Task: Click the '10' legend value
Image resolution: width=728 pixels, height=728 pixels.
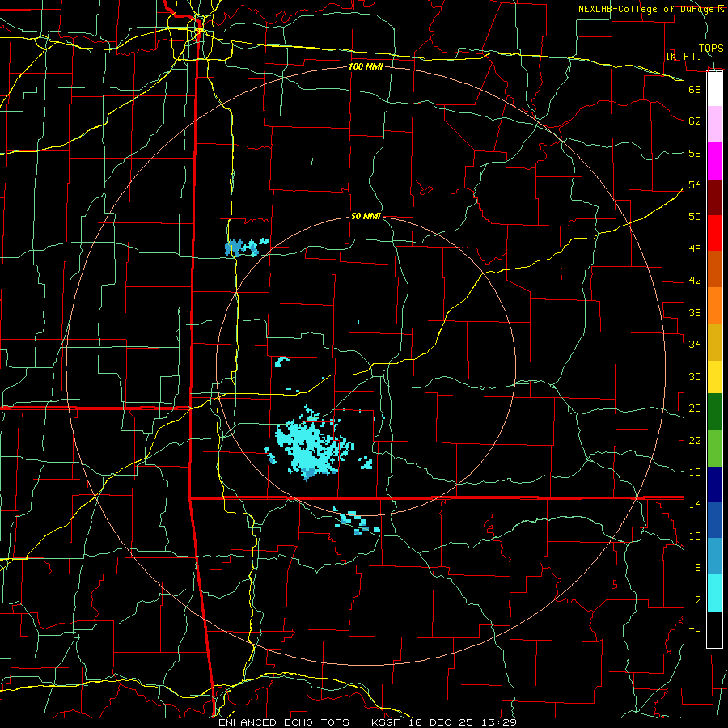Action: tap(695, 535)
